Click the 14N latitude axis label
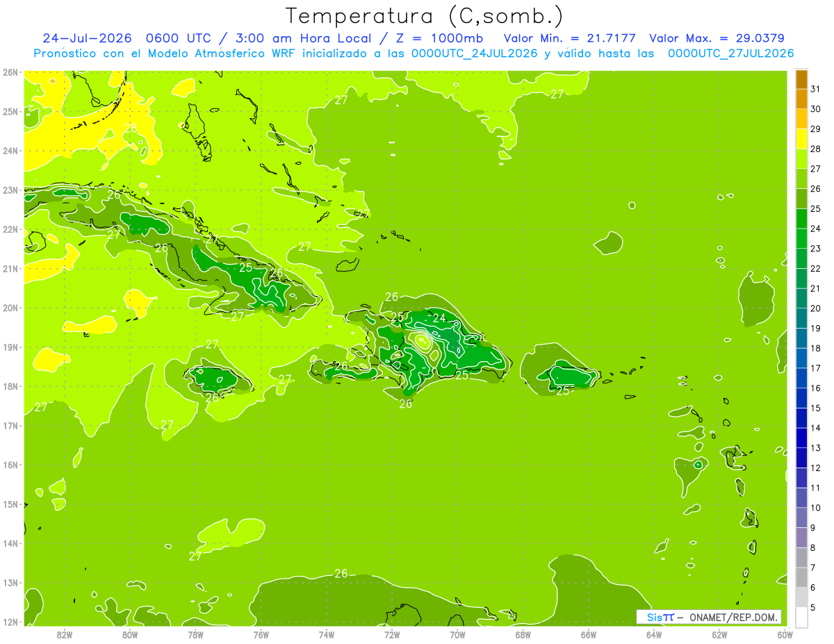 (10, 543)
